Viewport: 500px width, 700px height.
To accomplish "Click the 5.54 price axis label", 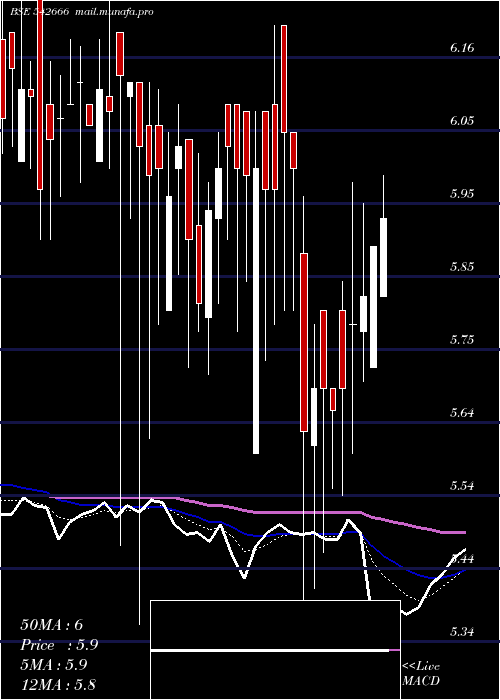I will (x=462, y=486).
